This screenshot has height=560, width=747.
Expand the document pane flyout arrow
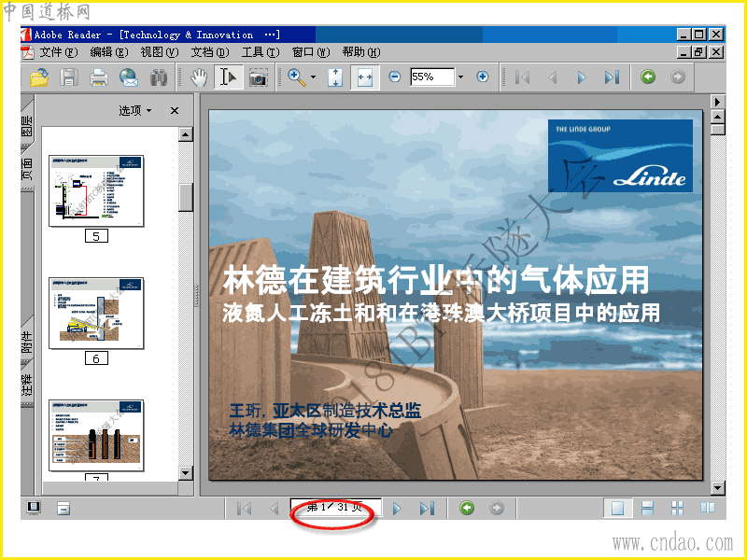(717, 102)
